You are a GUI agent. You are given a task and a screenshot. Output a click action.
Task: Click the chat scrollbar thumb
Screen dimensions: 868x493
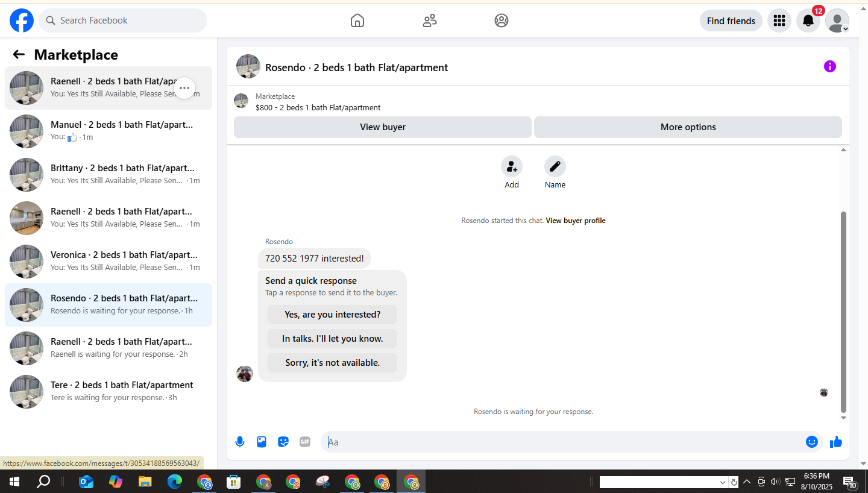tap(844, 312)
